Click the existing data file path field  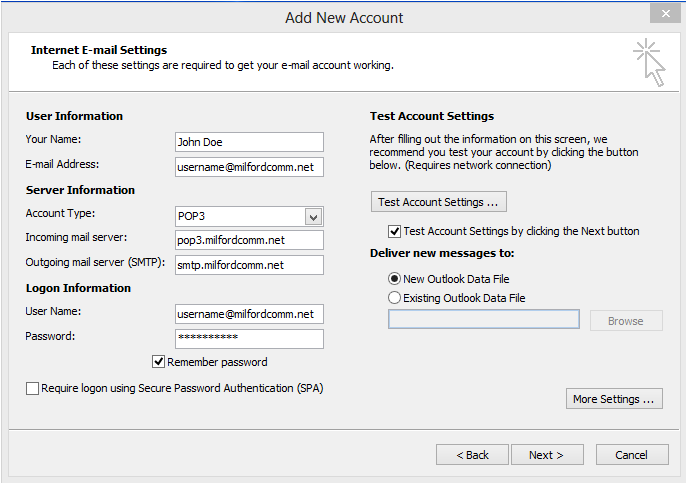[x=484, y=319]
